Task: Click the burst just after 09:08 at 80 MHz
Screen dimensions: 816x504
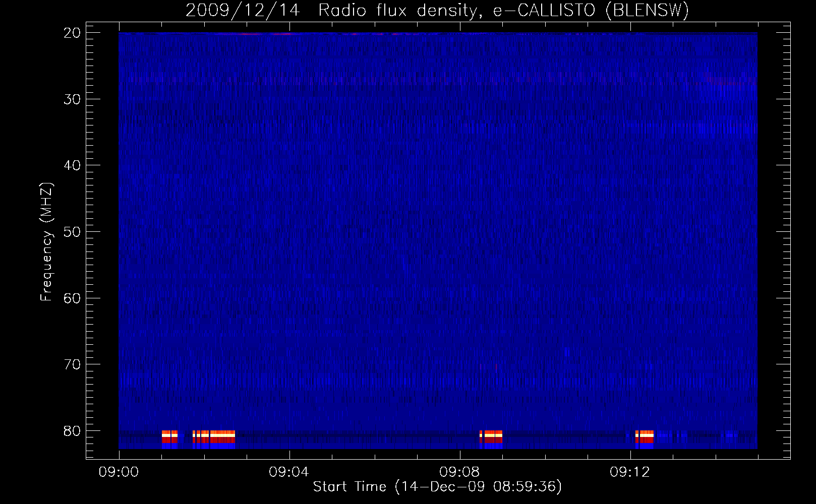Action: click(x=491, y=439)
